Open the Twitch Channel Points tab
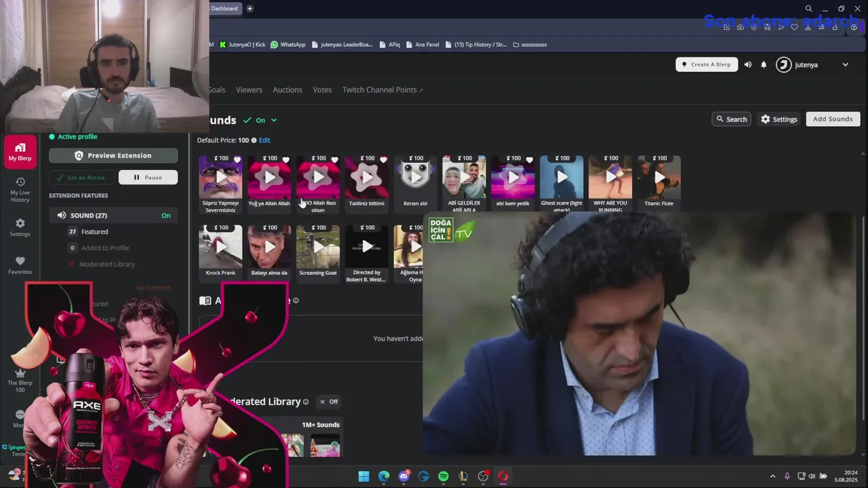The width and height of the screenshot is (868, 488). tap(382, 89)
